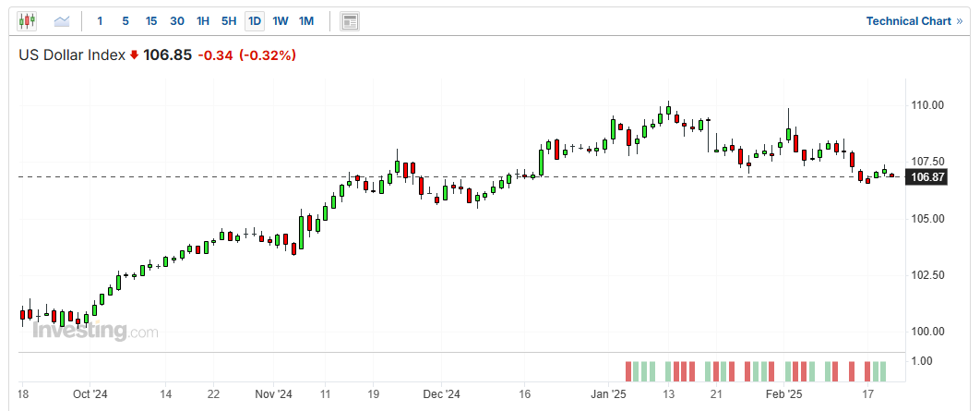Select the 15 minute timeframe
This screenshot has height=411, width=980.
click(x=151, y=21)
